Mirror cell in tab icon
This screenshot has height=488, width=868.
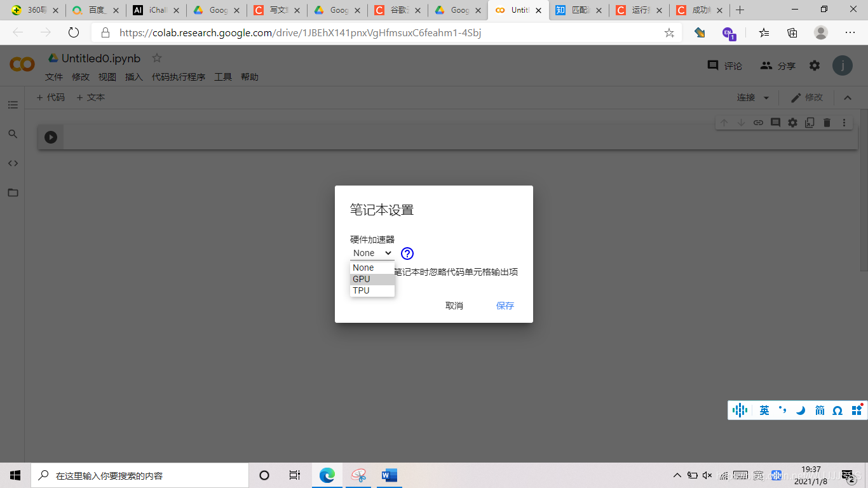810,123
